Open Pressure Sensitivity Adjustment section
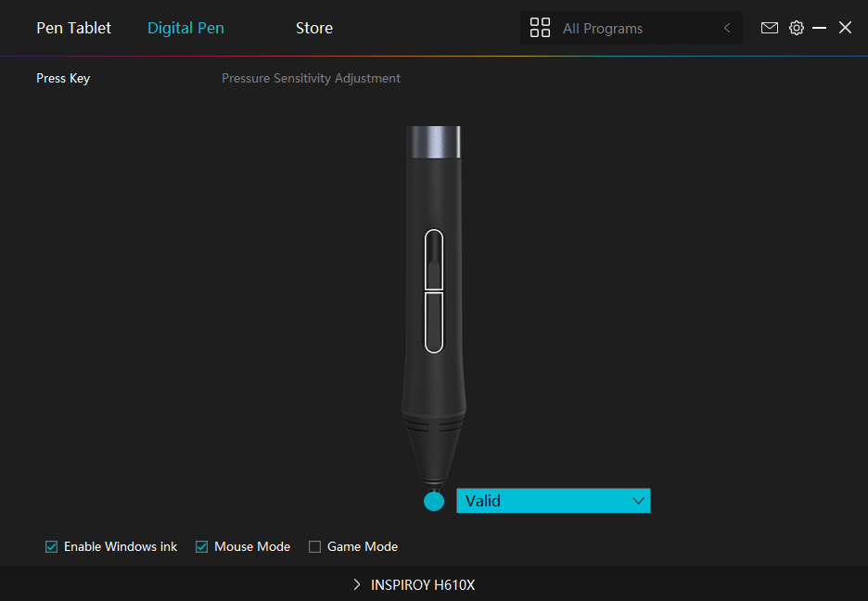The width and height of the screenshot is (868, 601). pos(311,79)
